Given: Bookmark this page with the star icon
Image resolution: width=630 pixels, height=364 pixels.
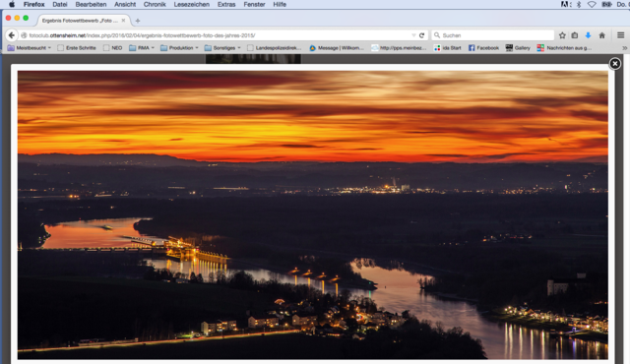Looking at the screenshot, I should [x=562, y=35].
